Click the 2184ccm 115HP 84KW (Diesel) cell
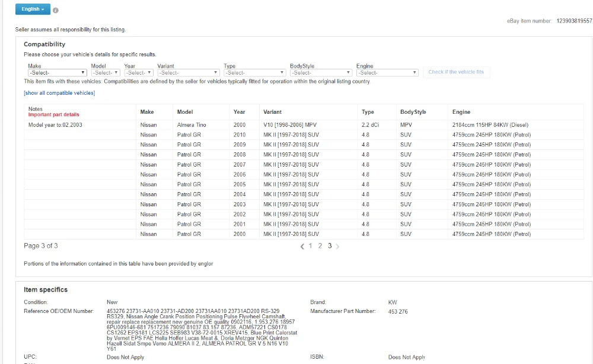The image size is (593, 364). pos(490,125)
